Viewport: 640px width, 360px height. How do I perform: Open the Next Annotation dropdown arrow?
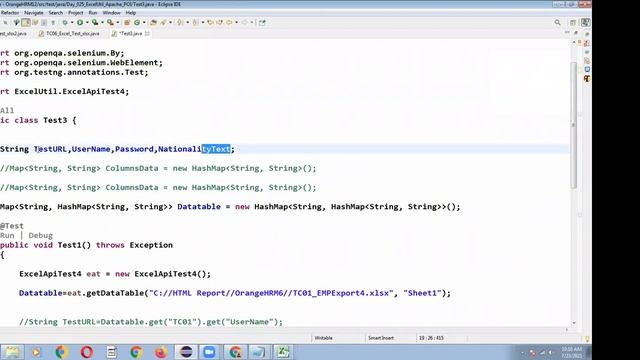tap(187, 22)
